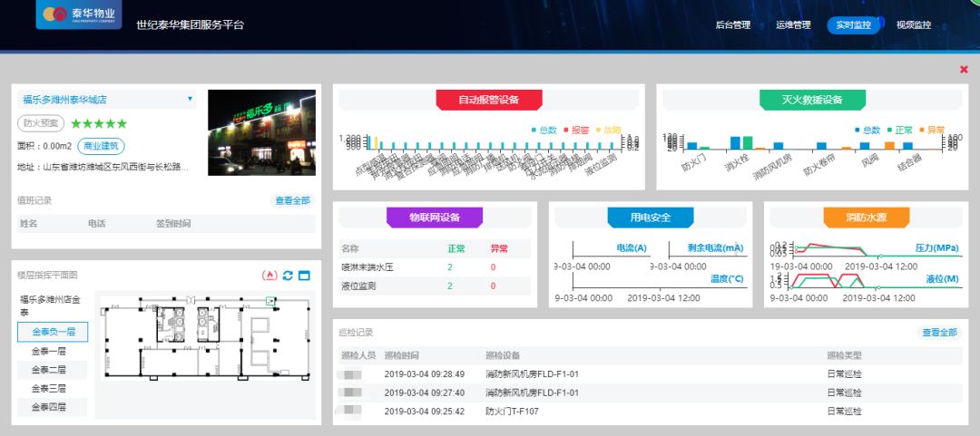The width and height of the screenshot is (980, 436).
Task: Click the 用电安全 header
Action: pyautogui.click(x=651, y=218)
